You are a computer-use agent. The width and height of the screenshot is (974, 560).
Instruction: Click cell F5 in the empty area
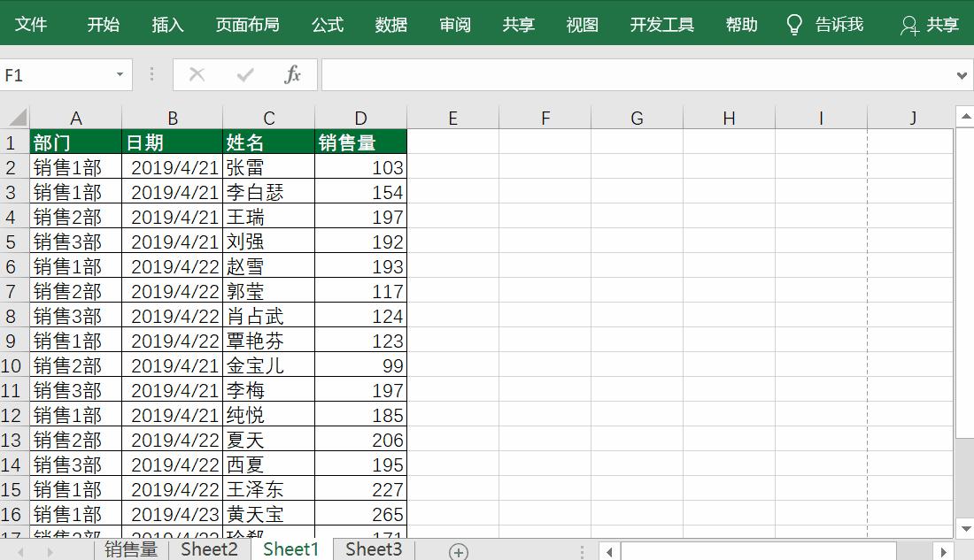545,242
